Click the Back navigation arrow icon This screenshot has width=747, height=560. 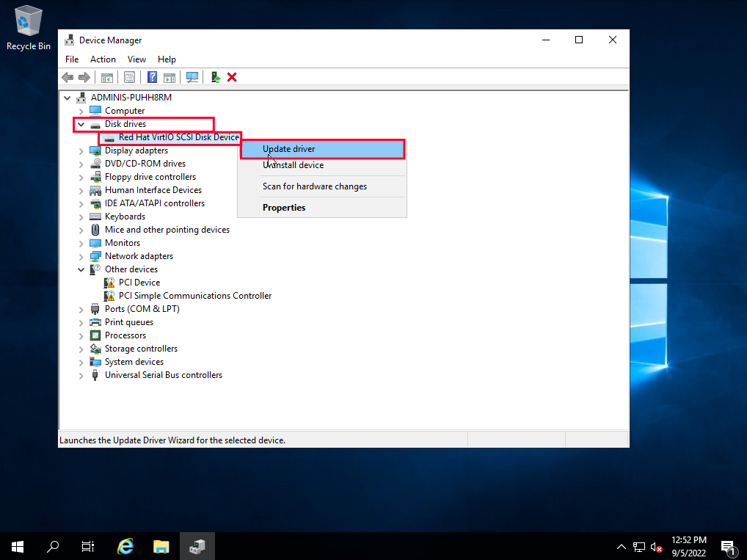[68, 77]
